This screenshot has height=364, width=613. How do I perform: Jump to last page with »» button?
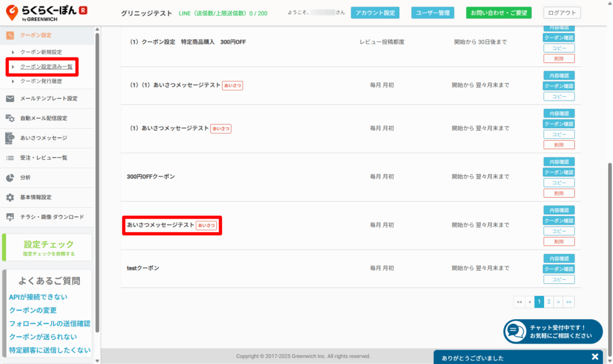[x=569, y=302]
